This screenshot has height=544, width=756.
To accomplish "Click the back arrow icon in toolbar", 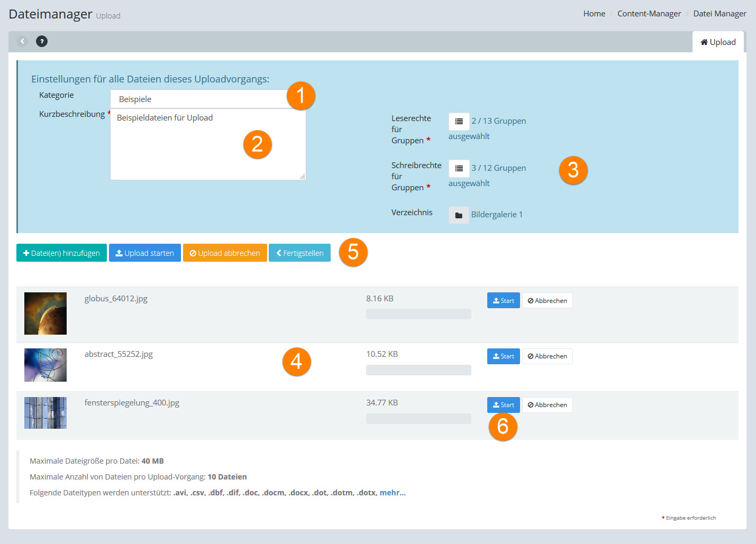I will point(22,41).
